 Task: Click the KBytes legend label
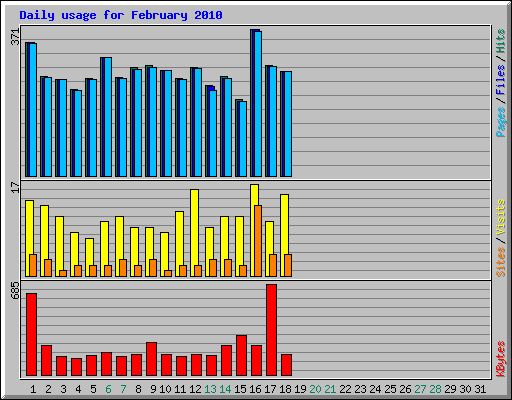(500, 359)
